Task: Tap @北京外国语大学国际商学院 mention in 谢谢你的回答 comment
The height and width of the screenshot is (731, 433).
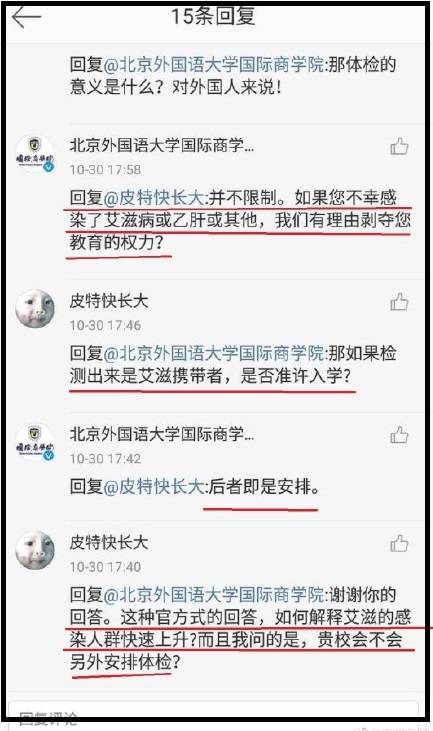Action: pyautogui.click(x=213, y=595)
